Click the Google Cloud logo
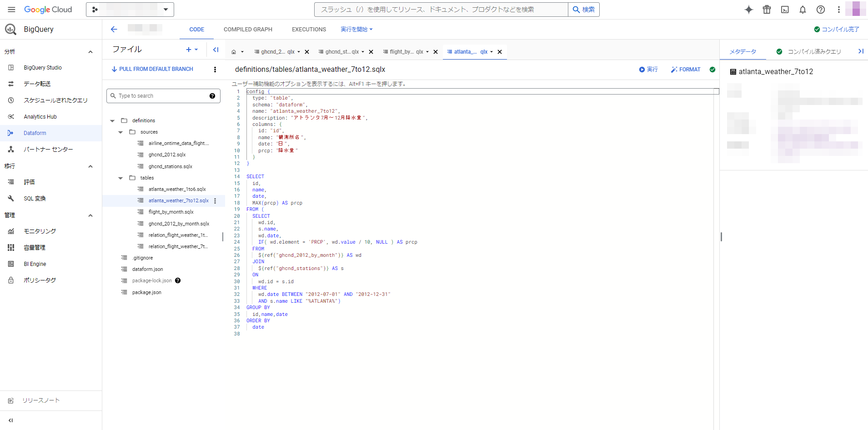The image size is (868, 430). pos(48,10)
